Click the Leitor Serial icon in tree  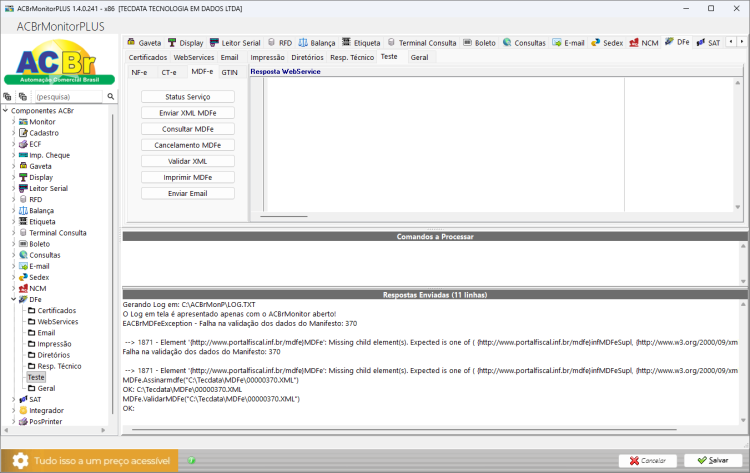click(23, 188)
